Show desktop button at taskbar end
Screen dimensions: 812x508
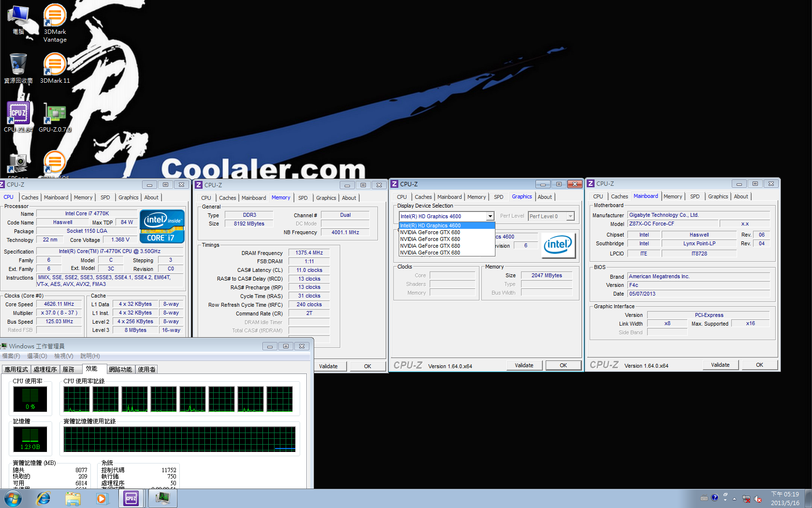pos(809,498)
